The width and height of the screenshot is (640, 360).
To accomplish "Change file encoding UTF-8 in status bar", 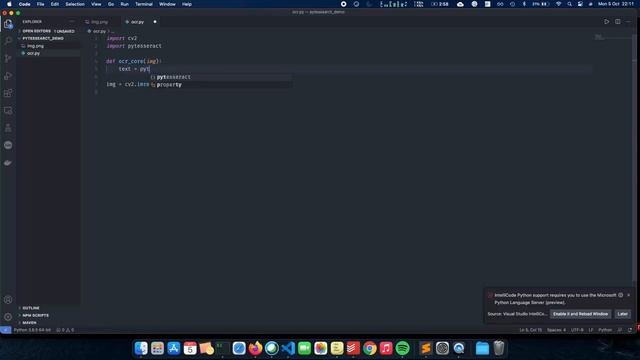I will (577, 330).
